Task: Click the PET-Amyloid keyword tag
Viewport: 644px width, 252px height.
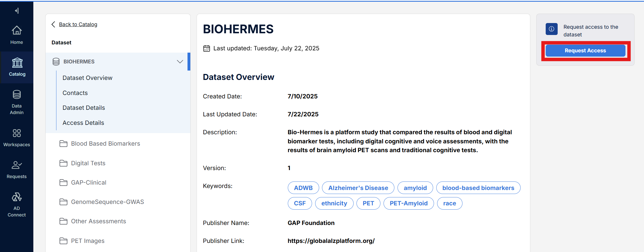Action: tap(408, 203)
